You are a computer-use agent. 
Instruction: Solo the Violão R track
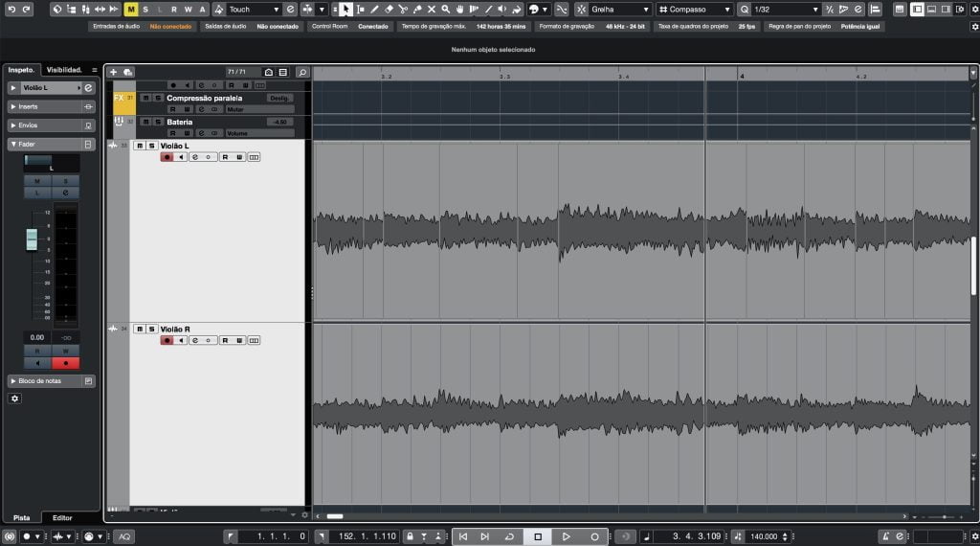[151, 329]
